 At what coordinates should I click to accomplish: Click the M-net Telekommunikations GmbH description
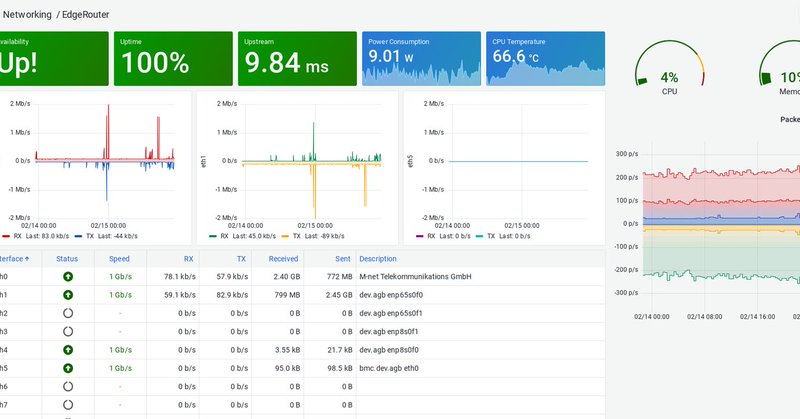point(415,277)
